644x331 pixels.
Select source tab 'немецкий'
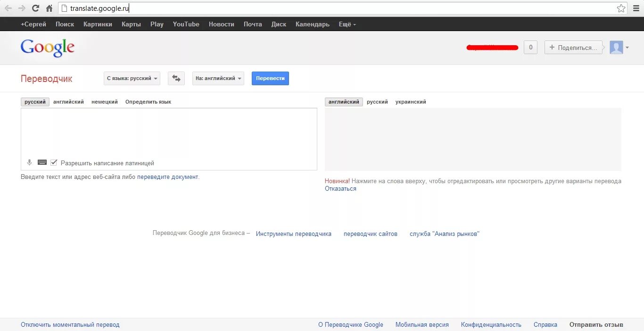(105, 102)
